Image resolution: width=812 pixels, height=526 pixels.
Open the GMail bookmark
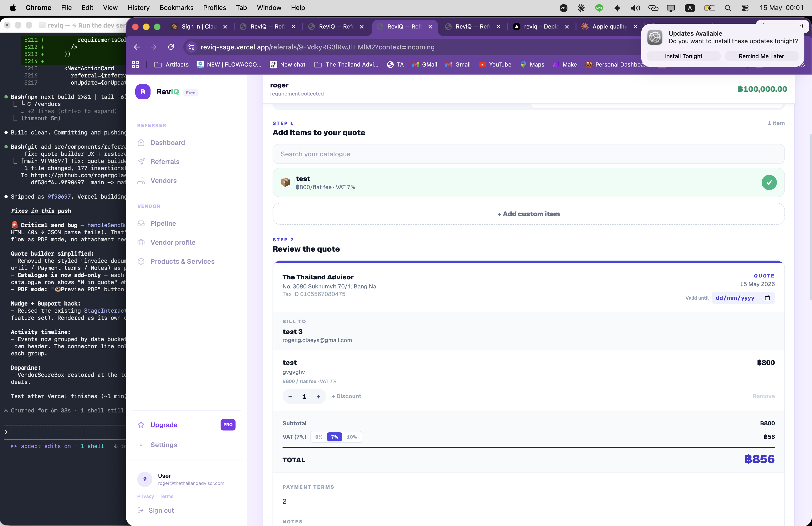click(425, 65)
